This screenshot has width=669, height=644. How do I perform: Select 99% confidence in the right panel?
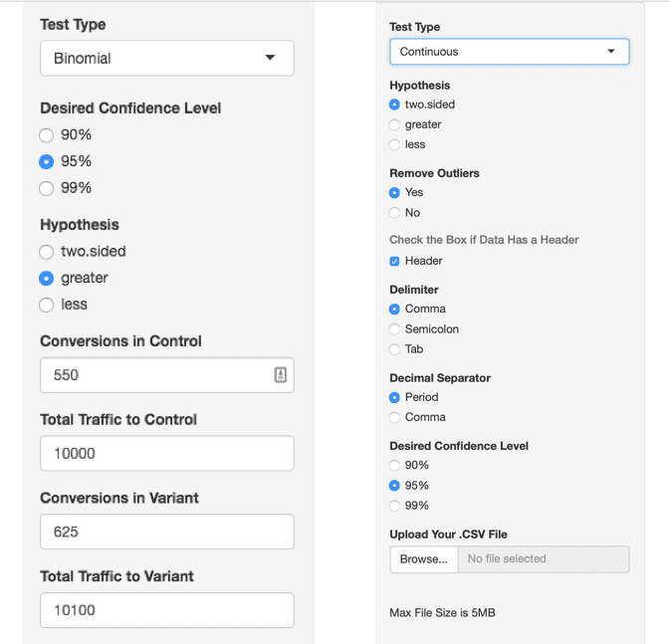click(395, 506)
